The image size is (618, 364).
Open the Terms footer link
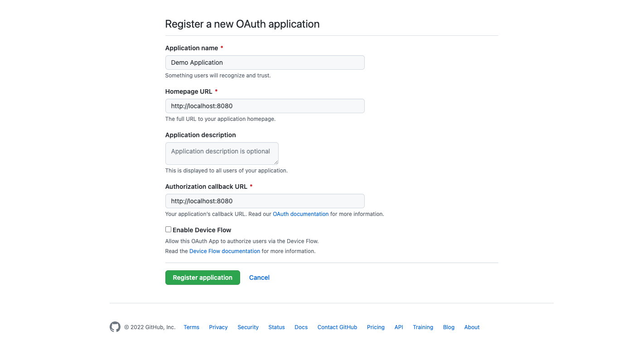[x=191, y=327]
